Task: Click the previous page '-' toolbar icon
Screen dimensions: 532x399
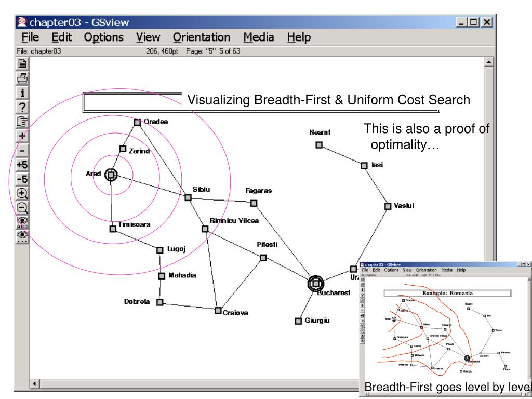Action: tap(22, 150)
